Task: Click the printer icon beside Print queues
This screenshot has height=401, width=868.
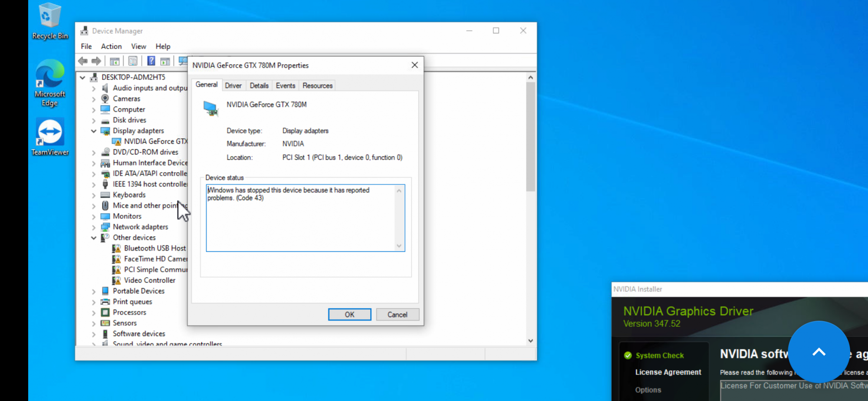Action: [x=105, y=302]
